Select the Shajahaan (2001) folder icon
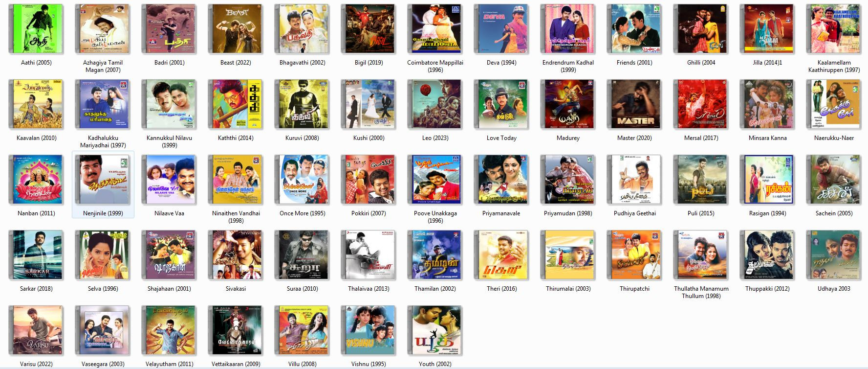The height and width of the screenshot is (369, 868). coord(169,255)
